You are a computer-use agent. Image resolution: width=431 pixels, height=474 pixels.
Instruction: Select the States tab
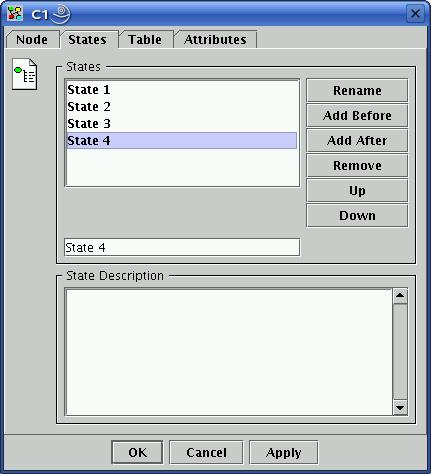click(88, 40)
